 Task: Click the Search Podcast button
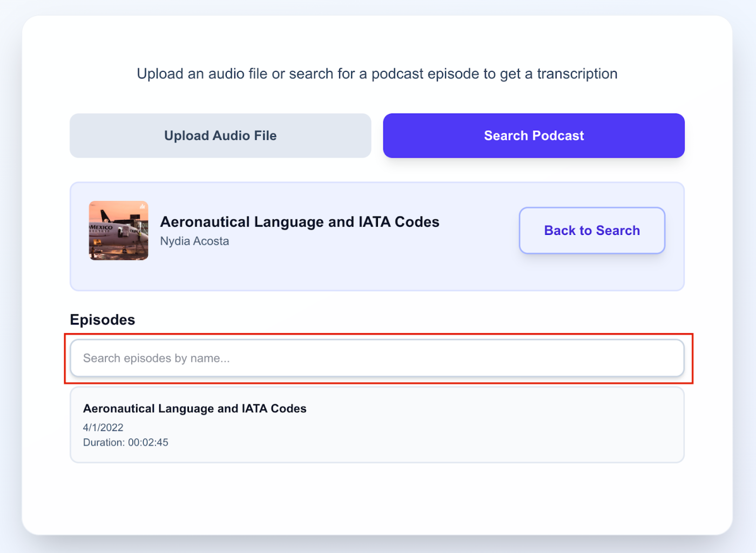[534, 136]
